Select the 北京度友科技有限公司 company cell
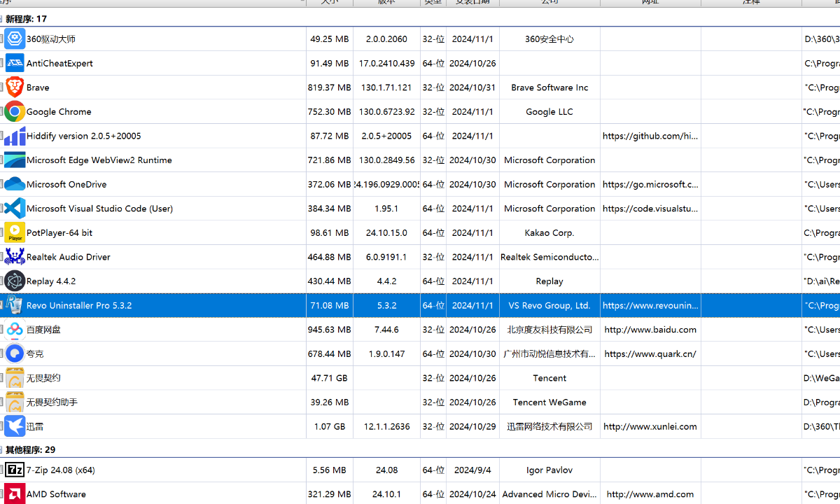840x504 pixels. [x=549, y=330]
